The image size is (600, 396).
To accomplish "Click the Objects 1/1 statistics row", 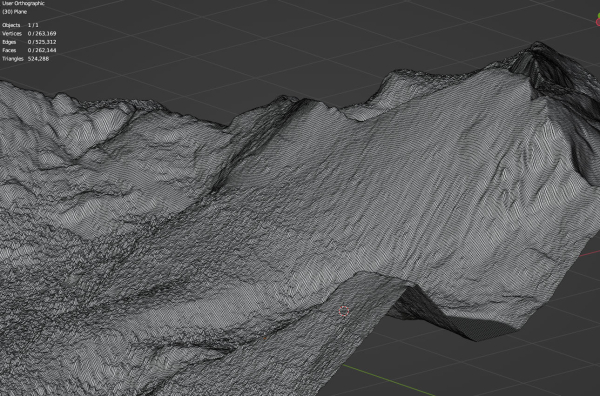I will pyautogui.click(x=20, y=25).
